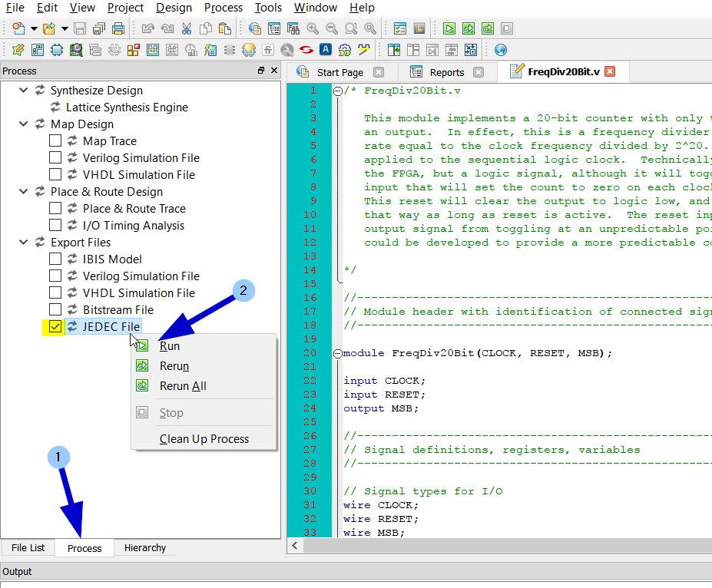Click the green Rerun All toolbar icon
The image size is (712, 588).
(488, 28)
